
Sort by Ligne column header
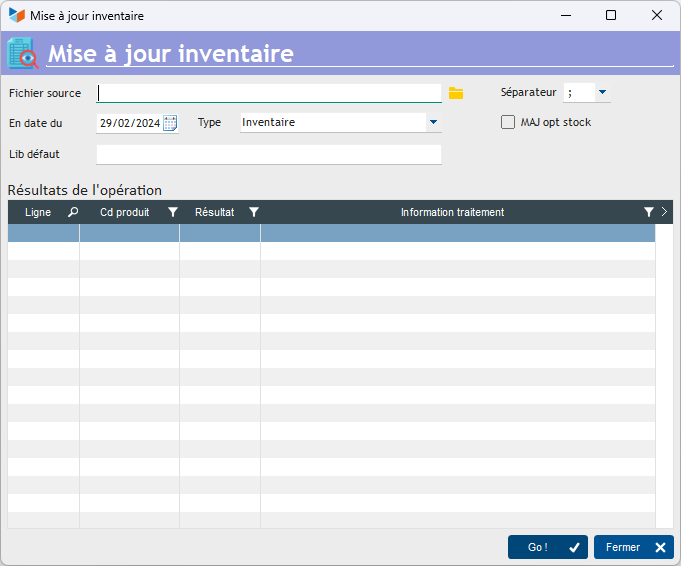pyautogui.click(x=38, y=212)
